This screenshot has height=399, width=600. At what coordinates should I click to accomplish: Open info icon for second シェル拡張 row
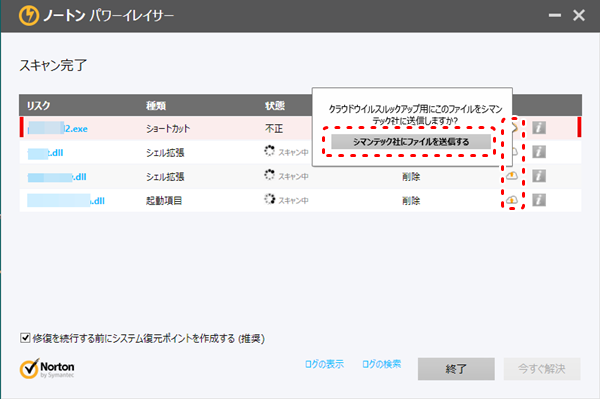[x=539, y=176]
